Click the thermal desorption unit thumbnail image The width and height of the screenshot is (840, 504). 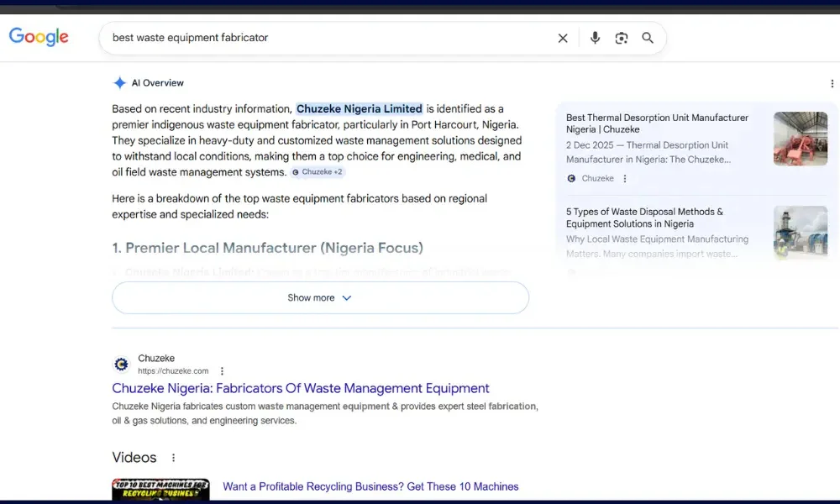(x=801, y=139)
